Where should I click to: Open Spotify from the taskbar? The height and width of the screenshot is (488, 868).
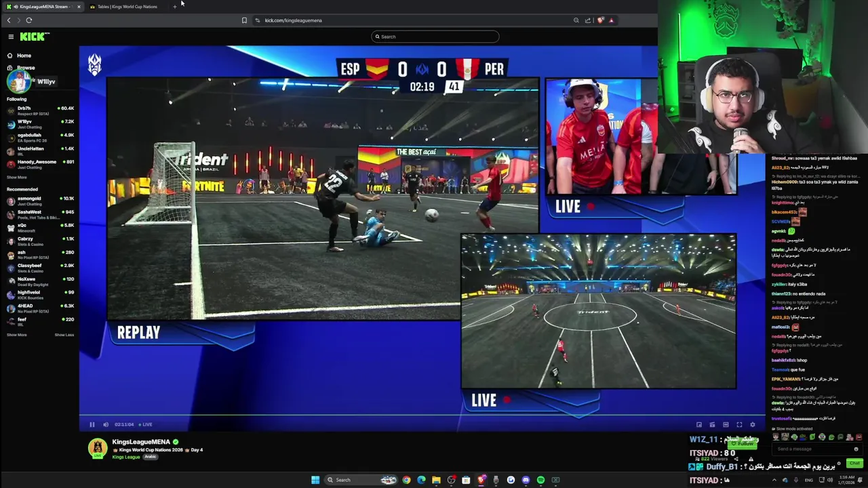point(540,480)
